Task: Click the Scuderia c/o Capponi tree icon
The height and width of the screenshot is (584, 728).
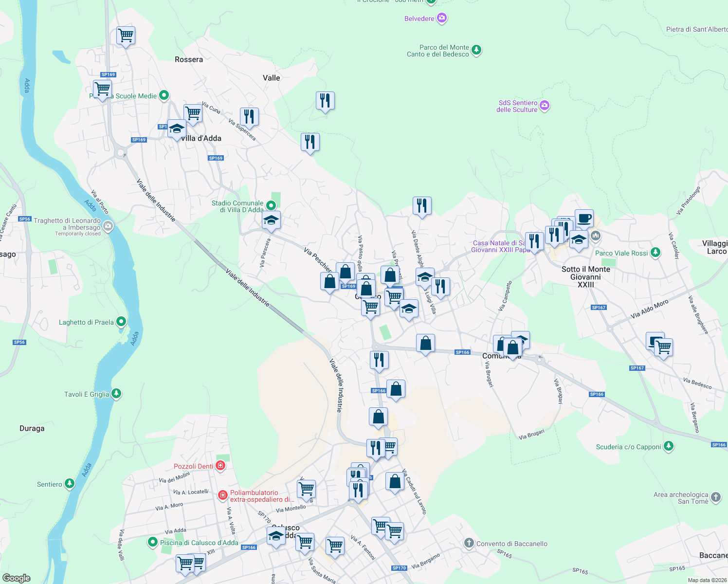Action: 668,447
